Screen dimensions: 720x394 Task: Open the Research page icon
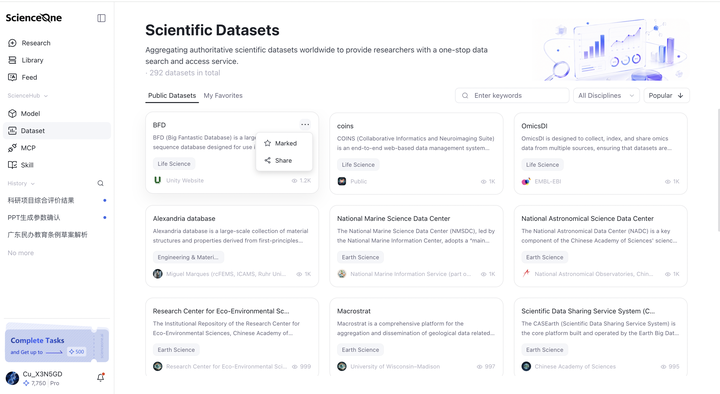[x=12, y=43]
